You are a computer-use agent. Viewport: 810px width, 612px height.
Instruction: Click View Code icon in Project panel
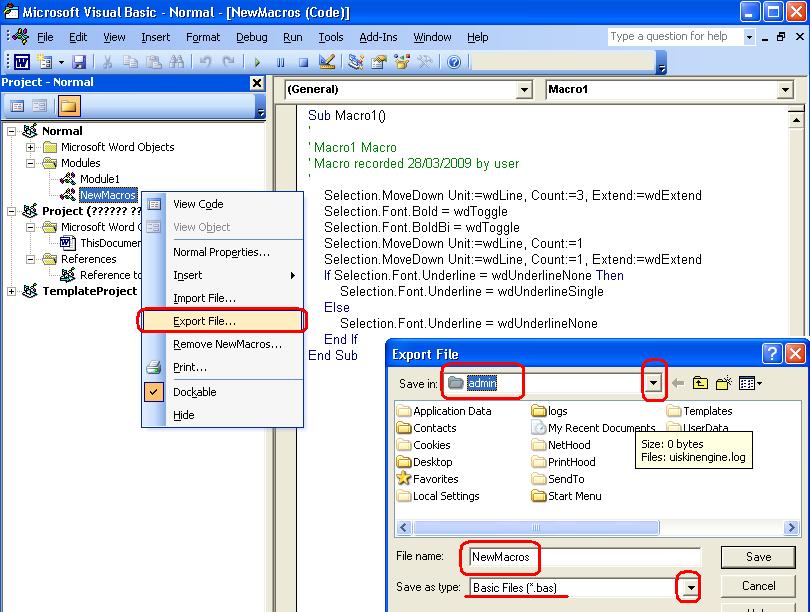[x=17, y=106]
